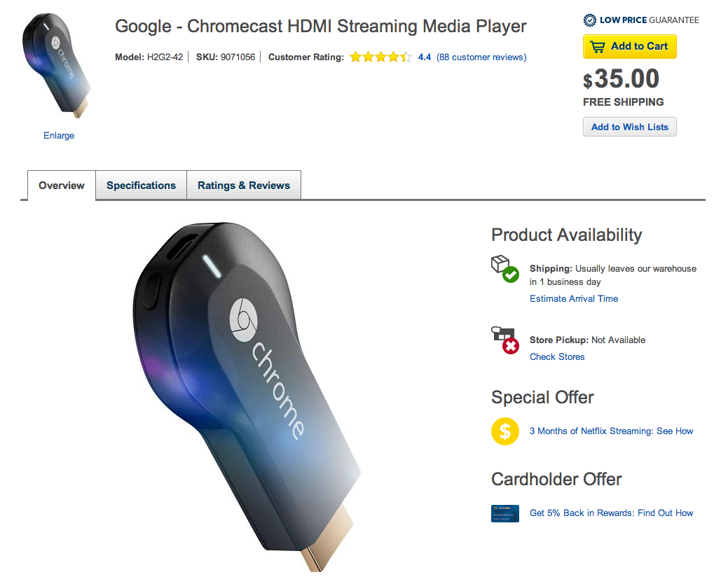
Task: Click the blue rewards credit card icon
Action: coord(505,513)
